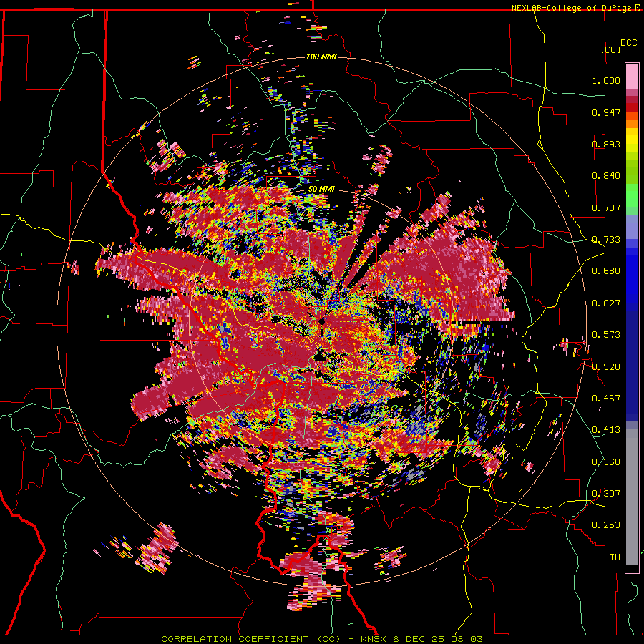Click the 0.733 scale value
644x644 pixels.
[606, 240]
